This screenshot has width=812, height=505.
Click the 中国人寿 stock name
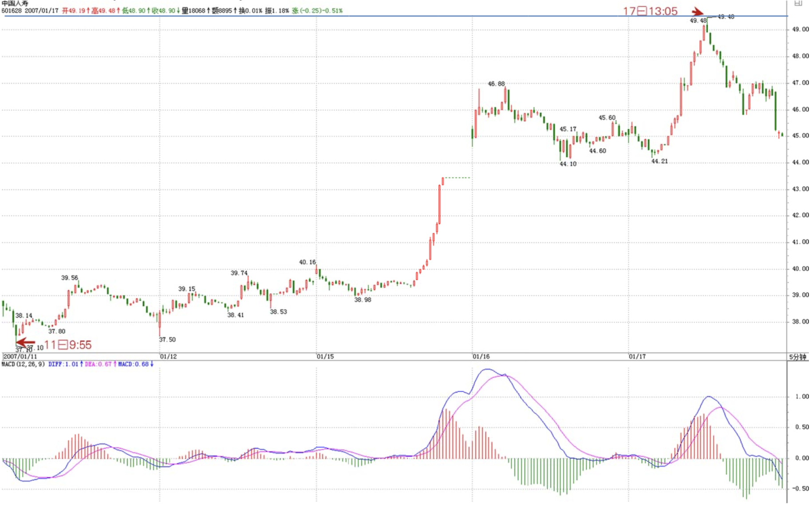click(x=15, y=4)
